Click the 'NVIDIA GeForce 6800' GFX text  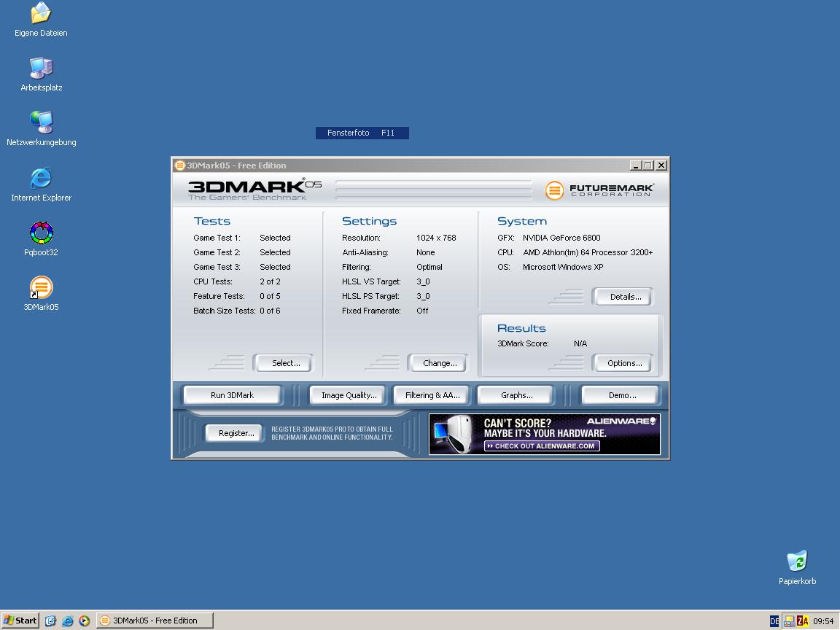[x=561, y=237]
